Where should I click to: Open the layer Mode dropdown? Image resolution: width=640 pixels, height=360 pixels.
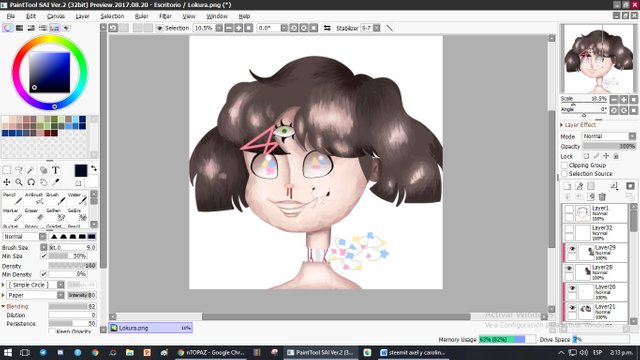[x=609, y=136]
